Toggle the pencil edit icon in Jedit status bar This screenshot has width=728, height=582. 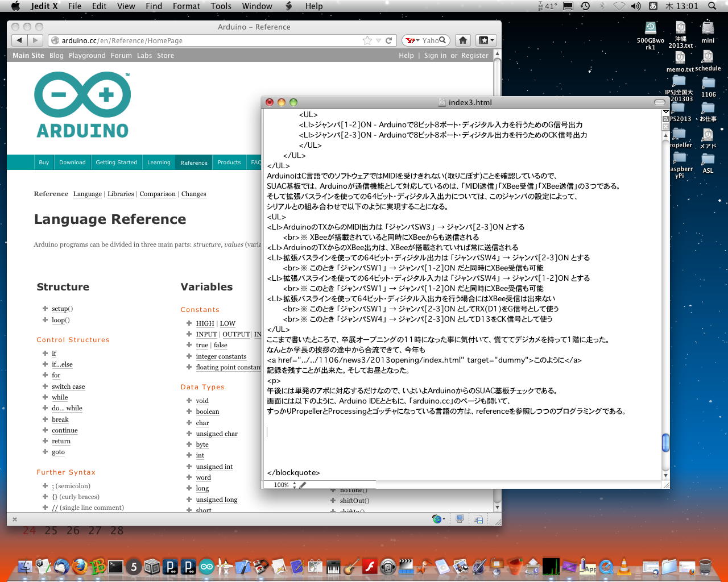303,485
